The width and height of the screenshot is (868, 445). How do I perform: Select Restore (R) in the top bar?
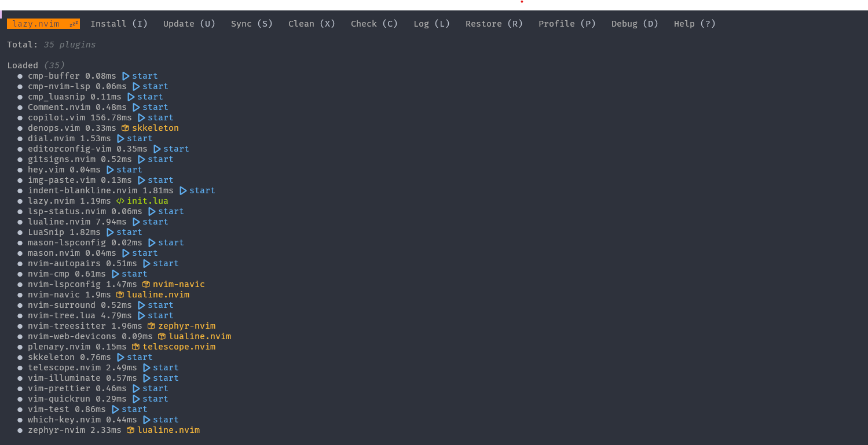click(495, 24)
